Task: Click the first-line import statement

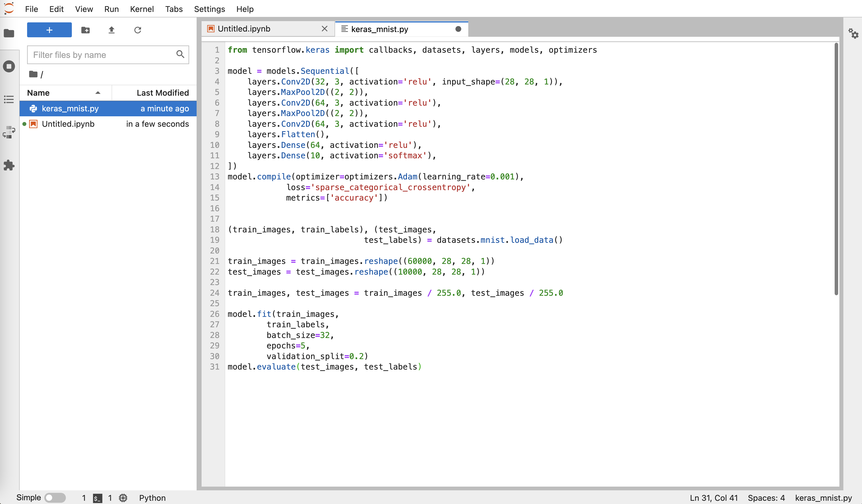Action: coord(412,49)
